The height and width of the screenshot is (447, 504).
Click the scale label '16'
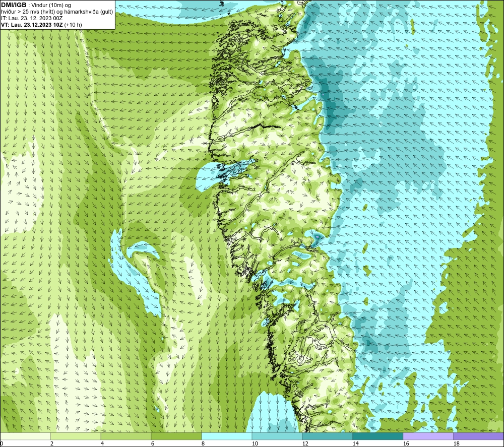(x=406, y=444)
